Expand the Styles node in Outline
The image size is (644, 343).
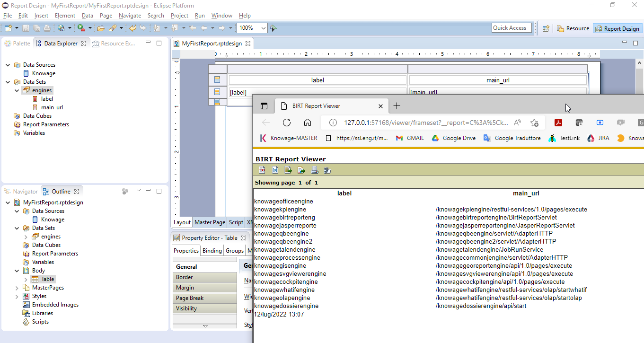point(17,296)
